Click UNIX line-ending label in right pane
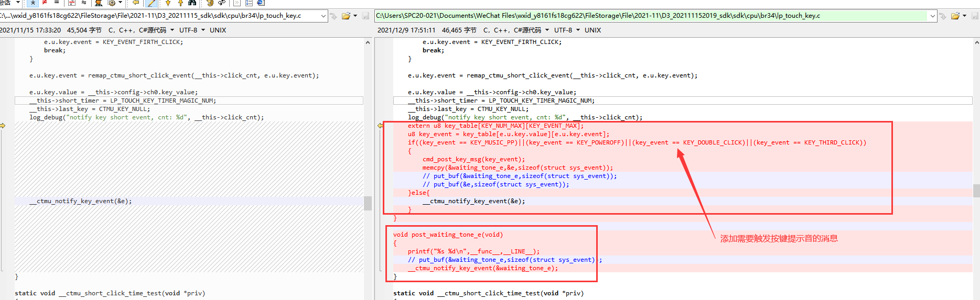The image size is (980, 300). (x=593, y=30)
